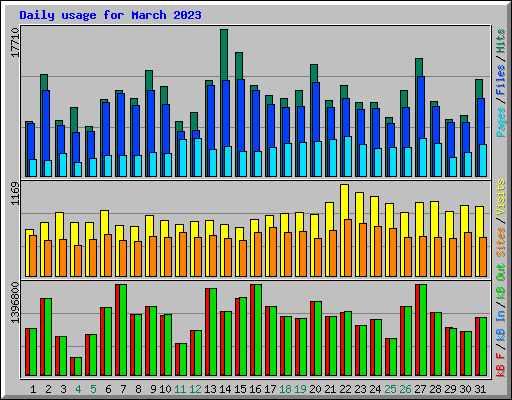
Task: Select the 1396800 axis value
Action: (x=15, y=303)
